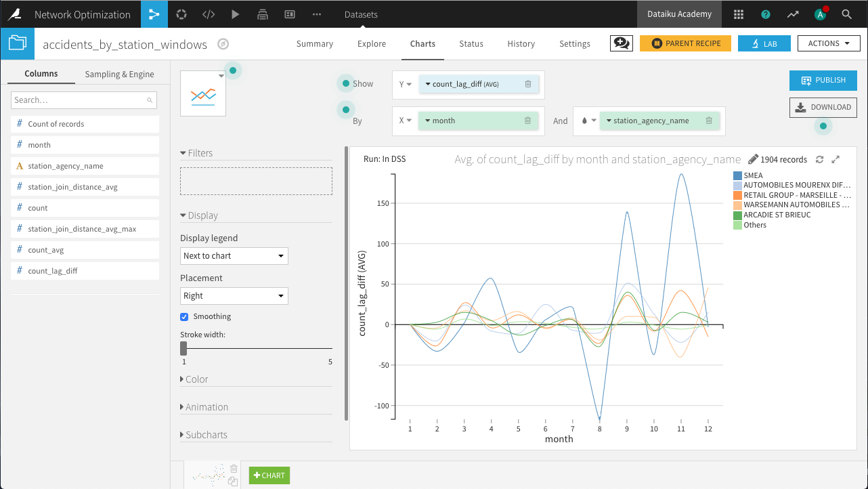Click the code recipes icon
The height and width of the screenshot is (489, 868).
point(209,14)
